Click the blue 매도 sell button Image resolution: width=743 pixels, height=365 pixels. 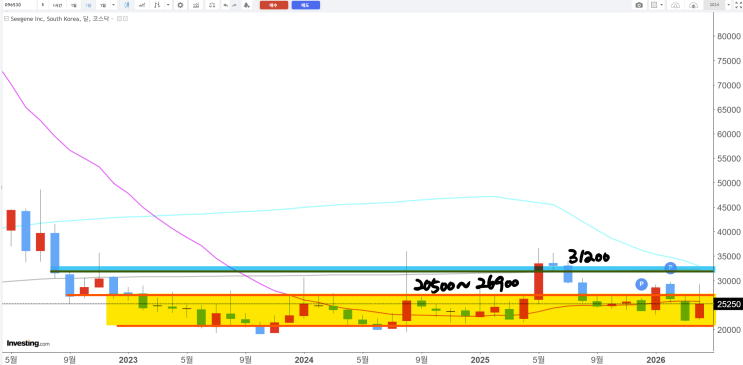click(x=306, y=5)
